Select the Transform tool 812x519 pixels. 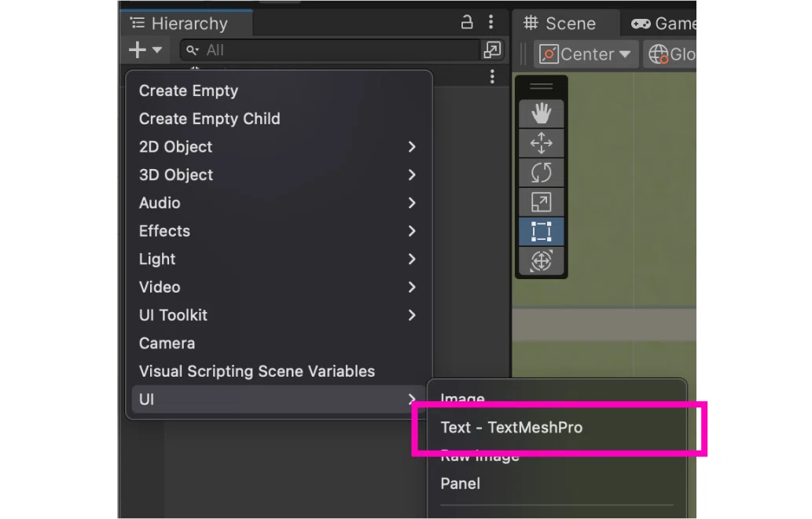click(x=541, y=260)
